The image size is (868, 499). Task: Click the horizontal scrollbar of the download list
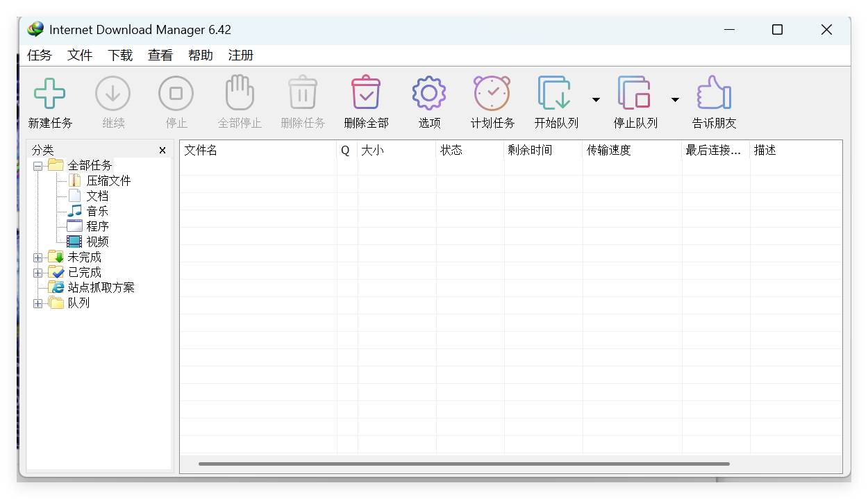(464, 464)
